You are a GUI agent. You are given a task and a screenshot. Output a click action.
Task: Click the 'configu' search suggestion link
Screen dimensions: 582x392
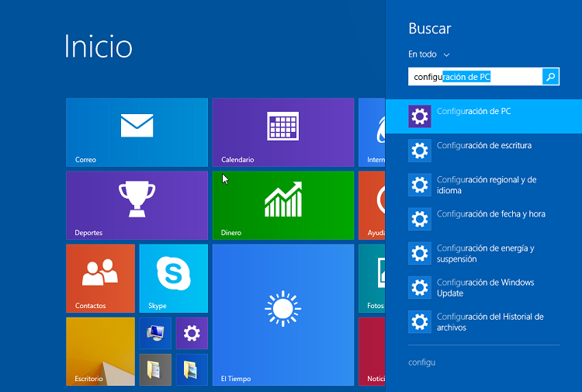[422, 363]
